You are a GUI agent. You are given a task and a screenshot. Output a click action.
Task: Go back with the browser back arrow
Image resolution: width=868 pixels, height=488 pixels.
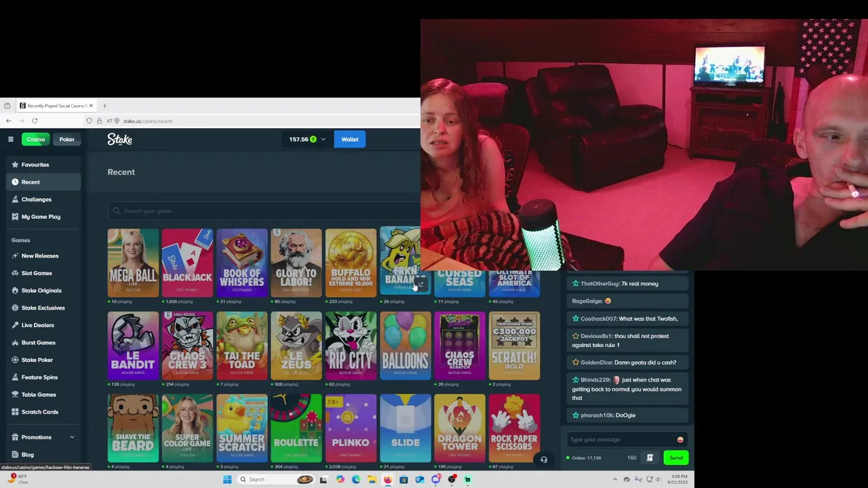point(8,121)
